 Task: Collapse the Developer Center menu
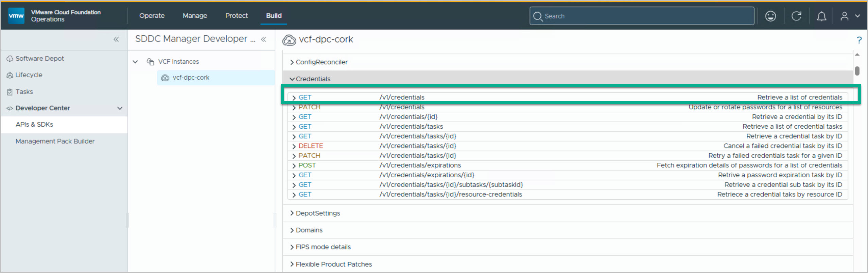120,108
